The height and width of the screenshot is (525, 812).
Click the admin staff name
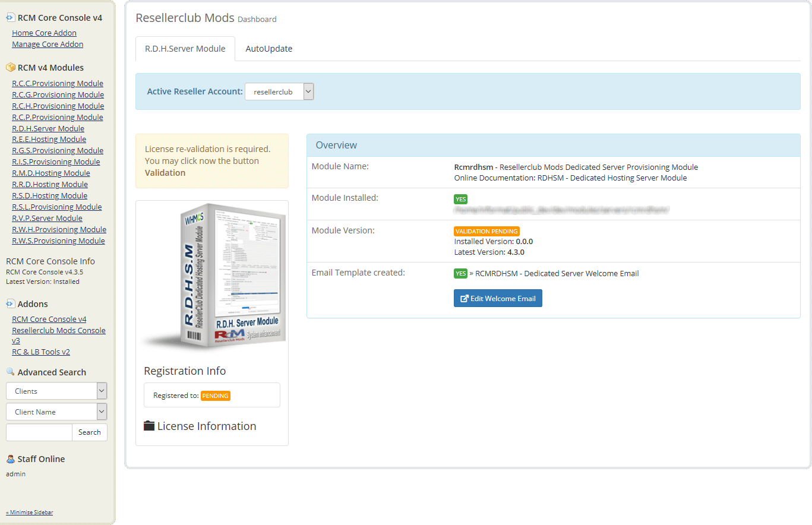(x=15, y=474)
